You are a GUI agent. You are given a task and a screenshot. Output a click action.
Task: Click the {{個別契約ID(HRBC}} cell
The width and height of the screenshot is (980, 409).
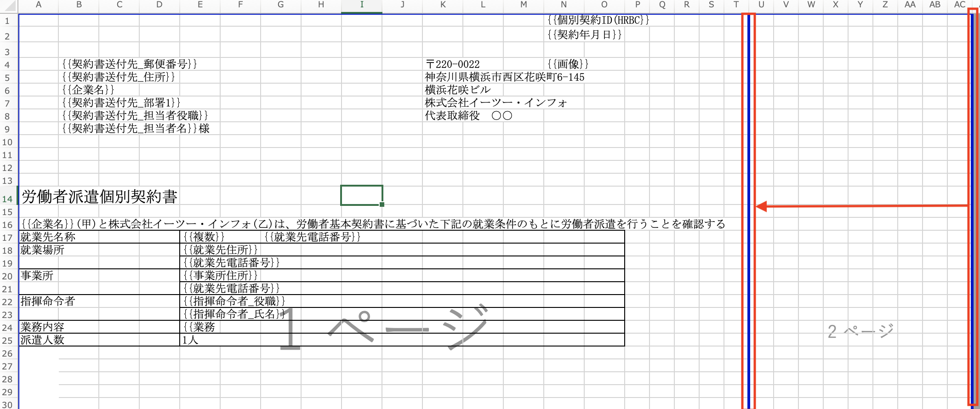pyautogui.click(x=598, y=20)
